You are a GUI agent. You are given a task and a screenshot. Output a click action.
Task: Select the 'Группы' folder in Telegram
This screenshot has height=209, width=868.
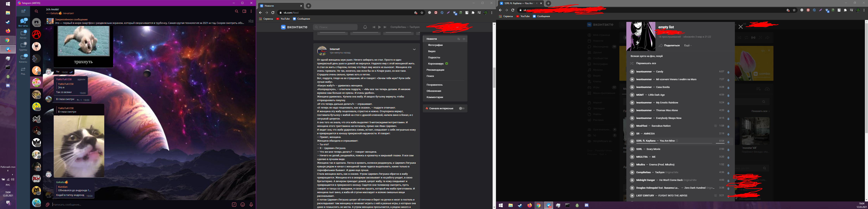23,47
